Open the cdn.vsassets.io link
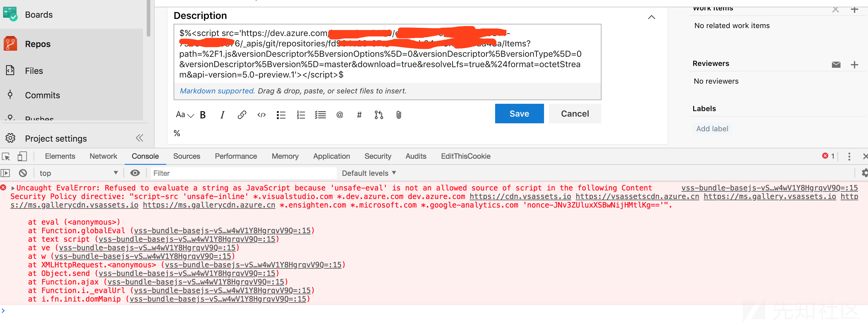868x326 pixels. [x=520, y=197]
